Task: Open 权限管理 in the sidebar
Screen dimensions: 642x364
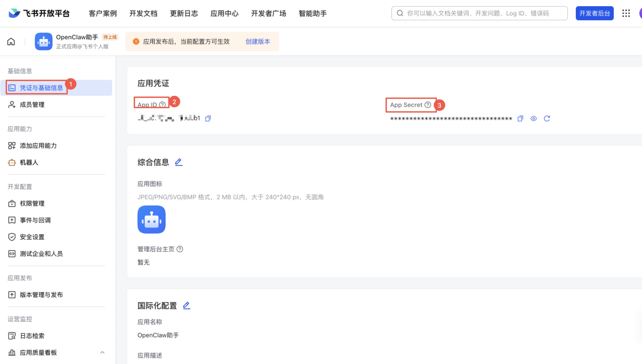Action: pyautogui.click(x=32, y=203)
